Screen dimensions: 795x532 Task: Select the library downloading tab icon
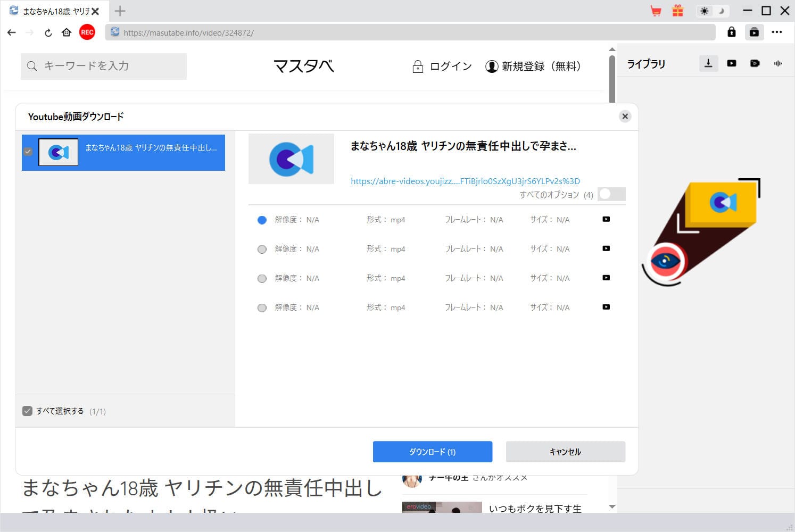(x=708, y=63)
